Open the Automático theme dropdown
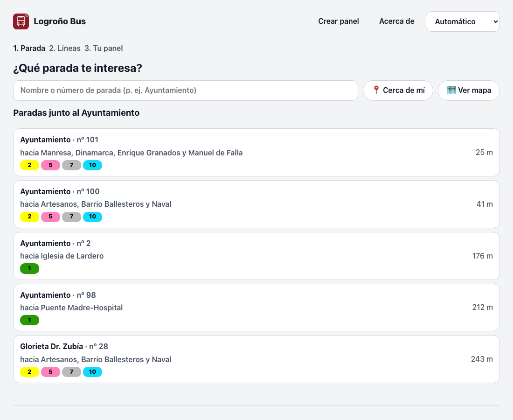 pos(463,21)
